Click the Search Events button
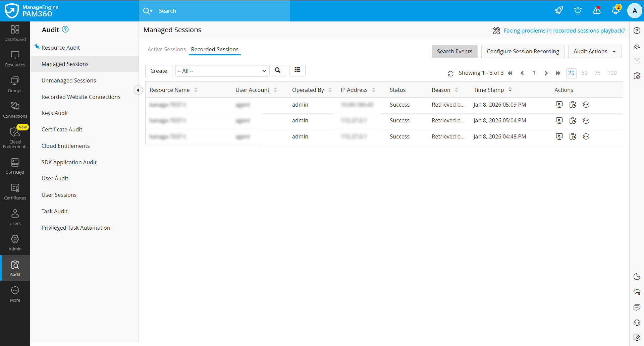Viewport: 644px width, 346px height. coord(454,52)
